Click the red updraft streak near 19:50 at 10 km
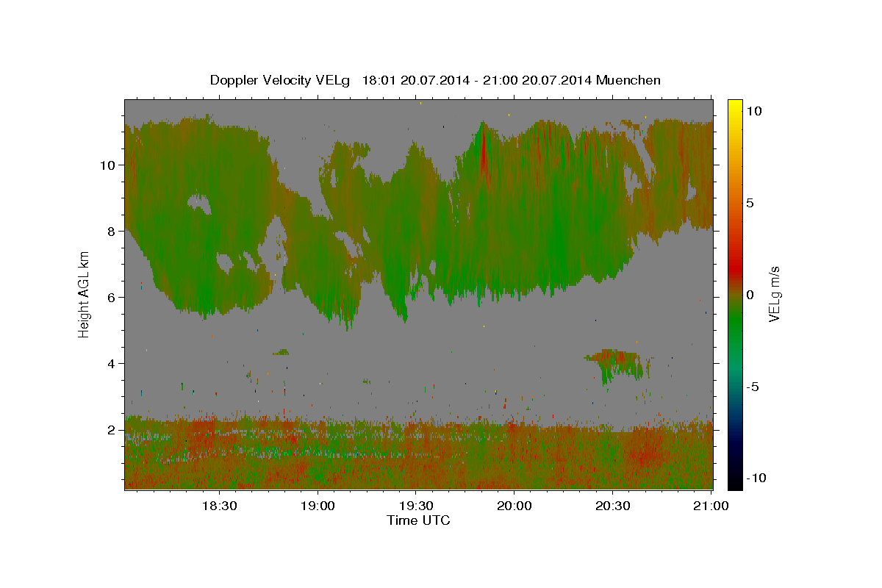This screenshot has width=882, height=588. pyautogui.click(x=483, y=154)
